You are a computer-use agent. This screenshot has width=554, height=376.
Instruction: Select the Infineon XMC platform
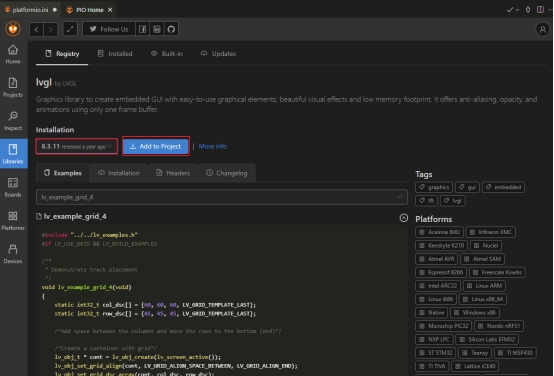click(x=491, y=232)
